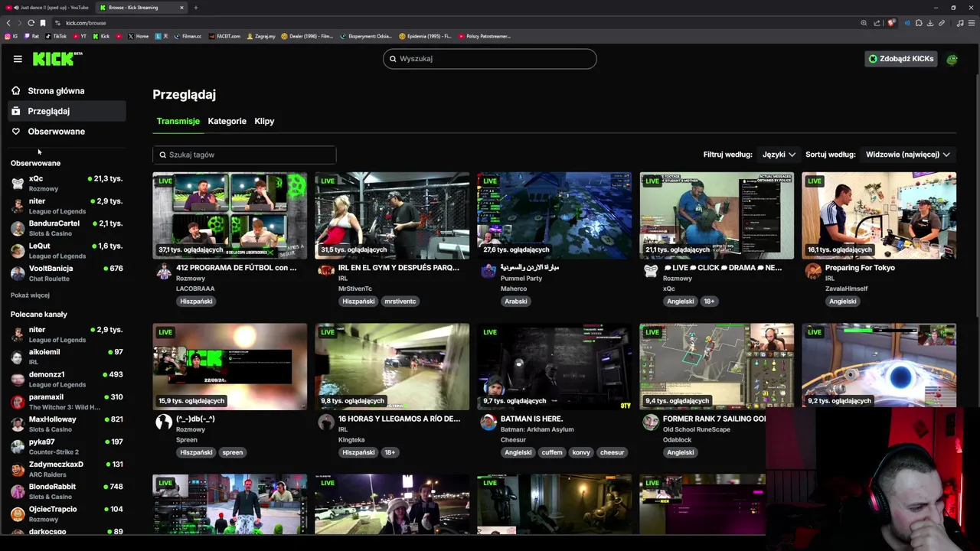
Task: Reload the current page
Action: coord(31,23)
